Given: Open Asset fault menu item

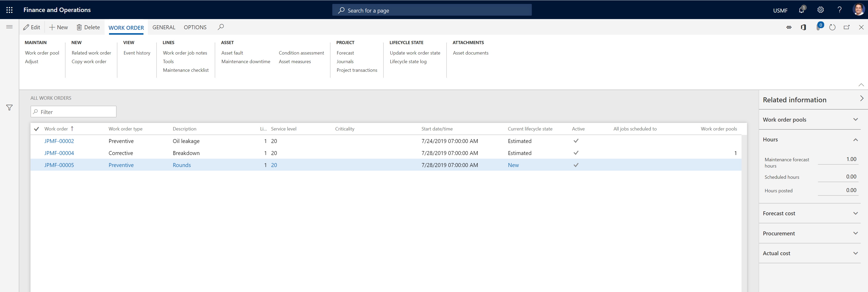Looking at the screenshot, I should pyautogui.click(x=231, y=53).
